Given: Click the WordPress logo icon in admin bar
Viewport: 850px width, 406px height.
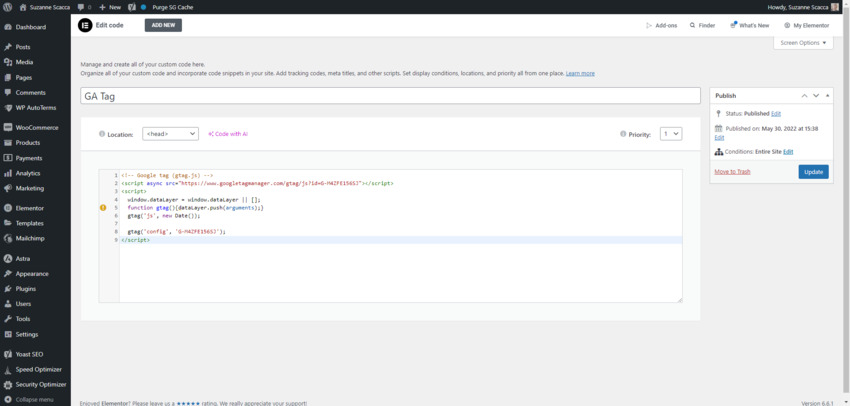Looking at the screenshot, I should [8, 8].
